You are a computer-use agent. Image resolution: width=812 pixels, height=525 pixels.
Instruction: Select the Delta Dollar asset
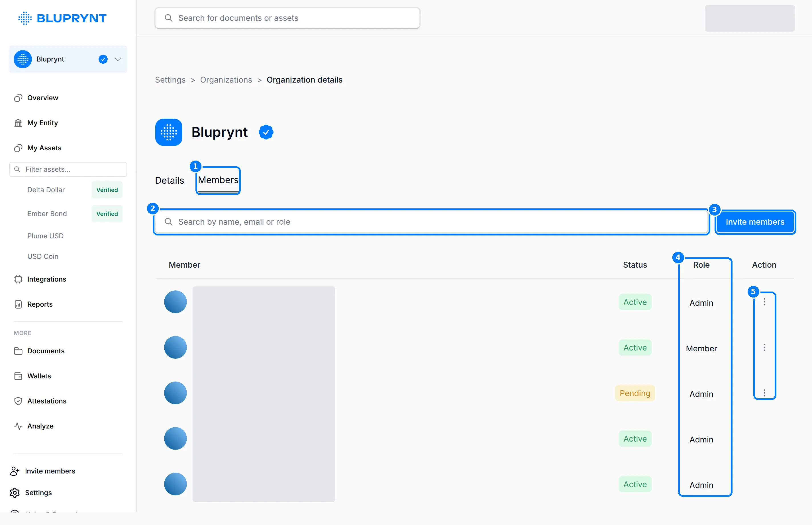click(x=46, y=190)
